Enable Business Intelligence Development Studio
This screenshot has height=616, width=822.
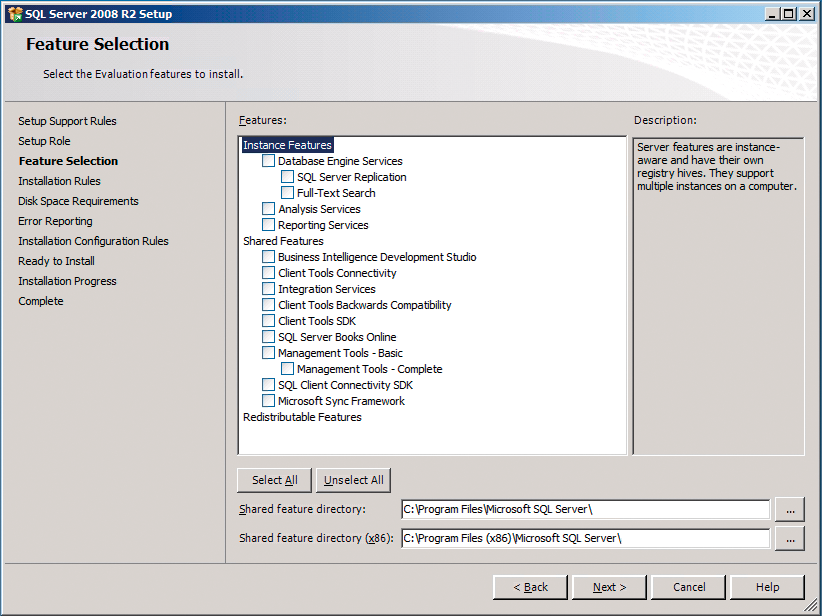pos(267,256)
